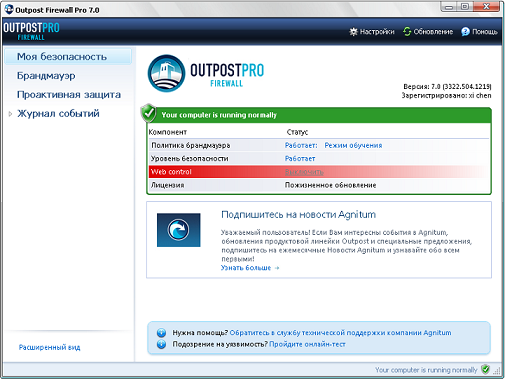Image resolution: width=505 pixels, height=380 pixels.
Task: Click the large Outpost Pro tower logo
Action: (x=166, y=73)
